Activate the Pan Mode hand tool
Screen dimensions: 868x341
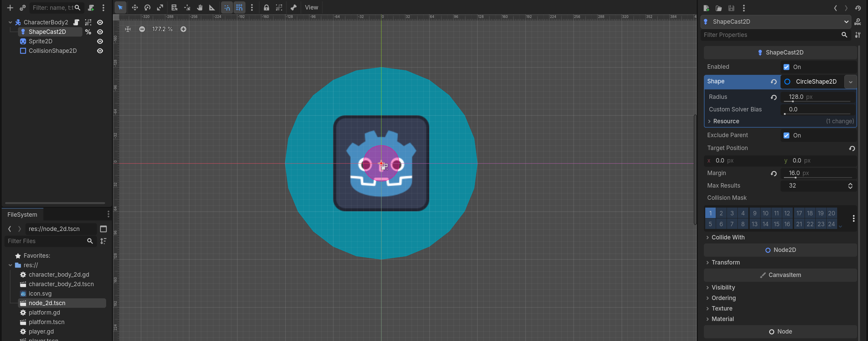[200, 7]
